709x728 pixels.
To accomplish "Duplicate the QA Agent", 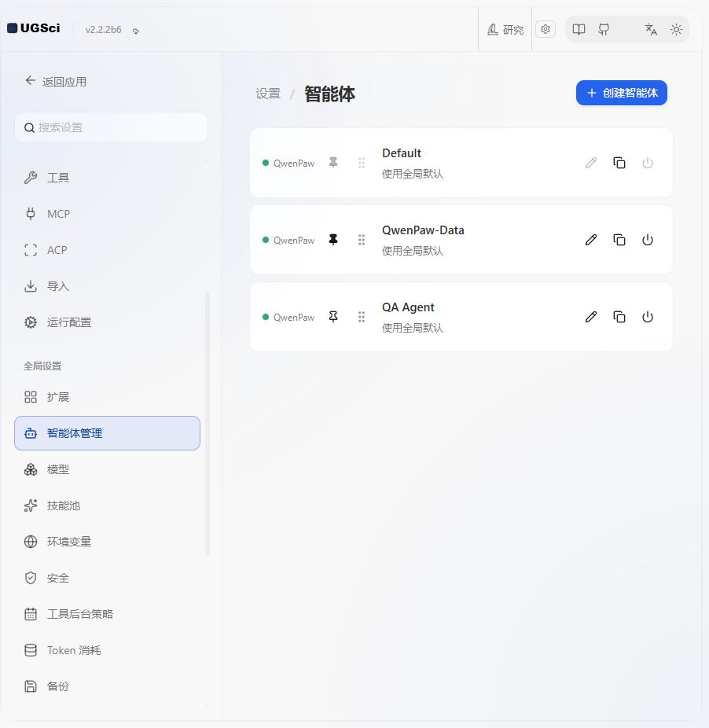I will [619, 317].
